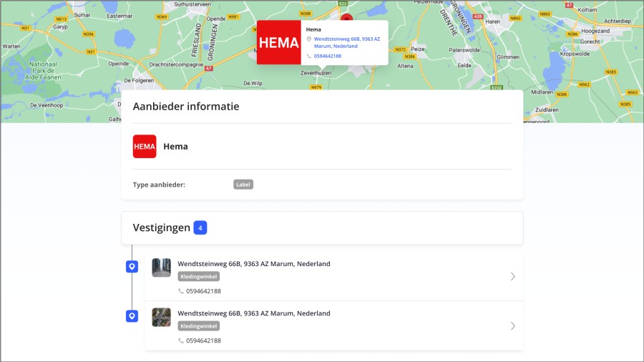
Task: Click the Vestigingen count badge
Action: 200,228
